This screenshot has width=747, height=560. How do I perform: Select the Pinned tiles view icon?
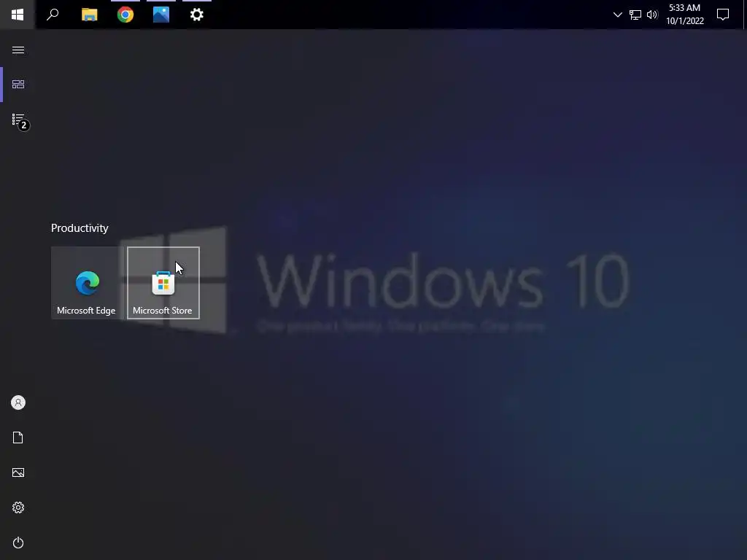pos(18,85)
